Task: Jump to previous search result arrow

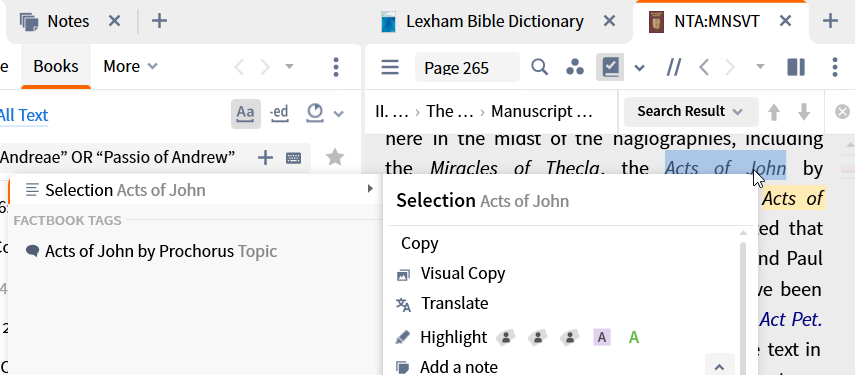Action: point(774,112)
